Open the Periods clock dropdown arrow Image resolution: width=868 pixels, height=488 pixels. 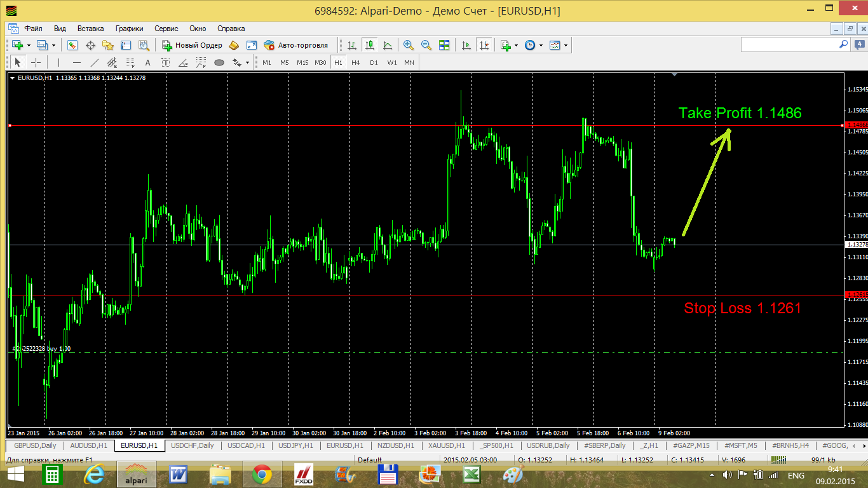pyautogui.click(x=541, y=46)
